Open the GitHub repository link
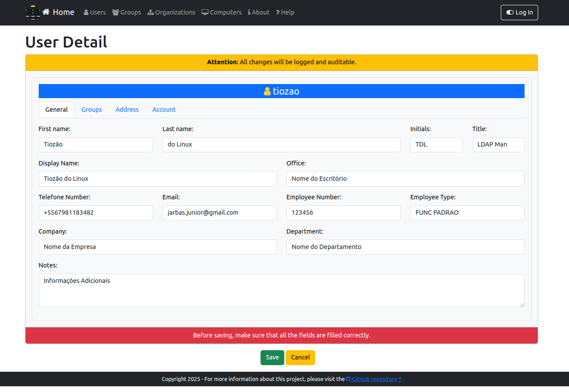Screen dimensions: 569x392 (374, 379)
